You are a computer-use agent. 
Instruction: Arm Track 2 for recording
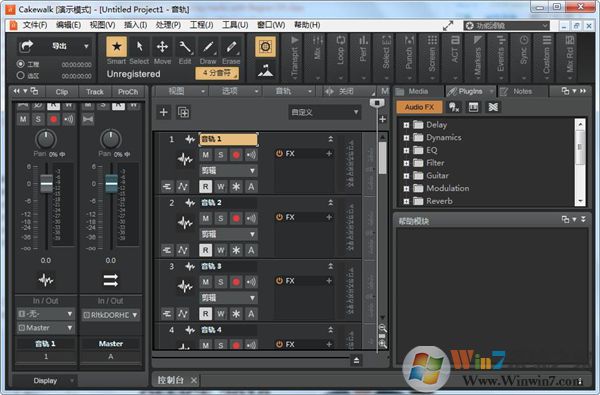(x=236, y=219)
